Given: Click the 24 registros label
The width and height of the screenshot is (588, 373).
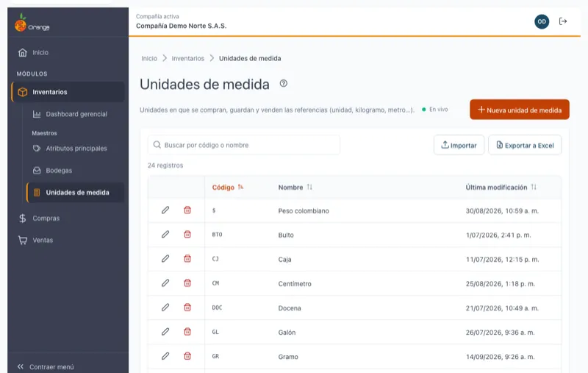Looking at the screenshot, I should pyautogui.click(x=165, y=166).
